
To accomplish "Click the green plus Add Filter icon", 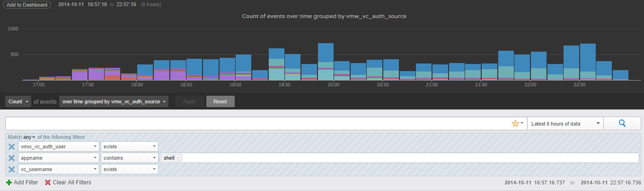I will click(x=9, y=182).
